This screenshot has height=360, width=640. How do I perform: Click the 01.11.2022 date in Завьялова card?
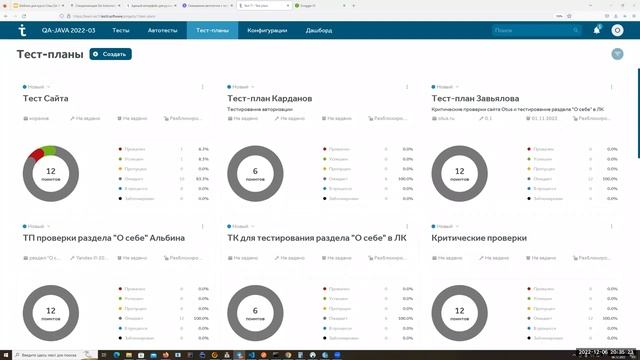542,118
